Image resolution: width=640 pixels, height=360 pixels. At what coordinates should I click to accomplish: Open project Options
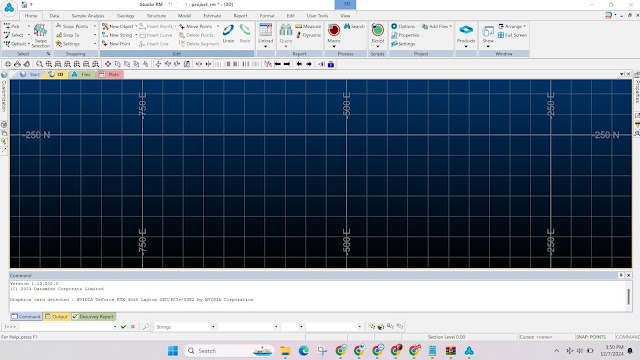tap(403, 26)
